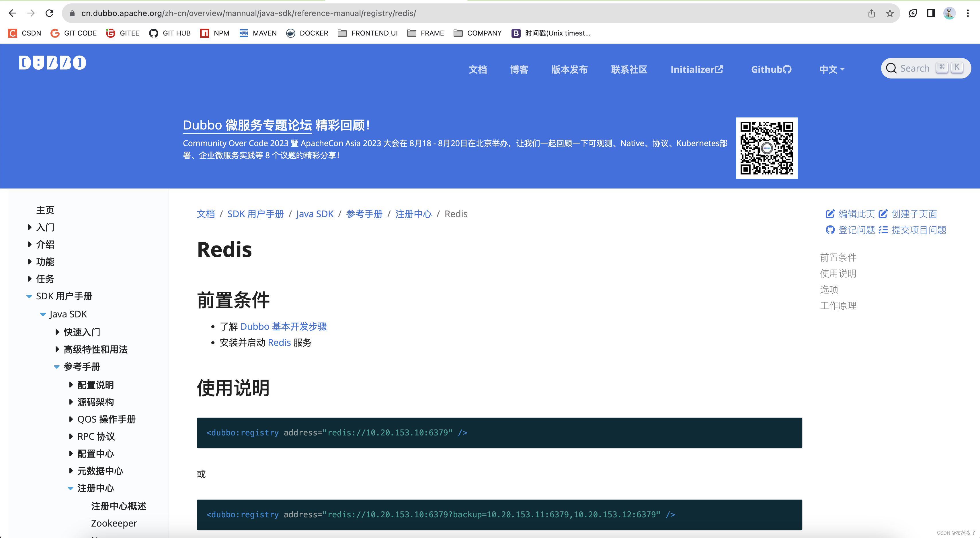Viewport: 980px width, 538px height.
Task: Go back with the browser back arrow
Action: (x=13, y=13)
